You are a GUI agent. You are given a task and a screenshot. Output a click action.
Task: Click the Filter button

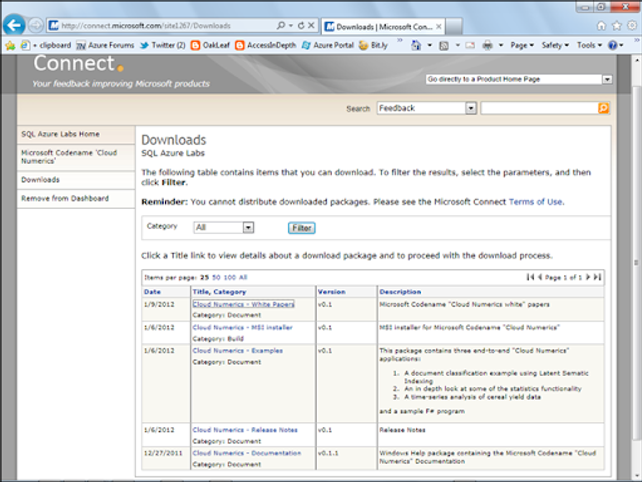point(302,228)
